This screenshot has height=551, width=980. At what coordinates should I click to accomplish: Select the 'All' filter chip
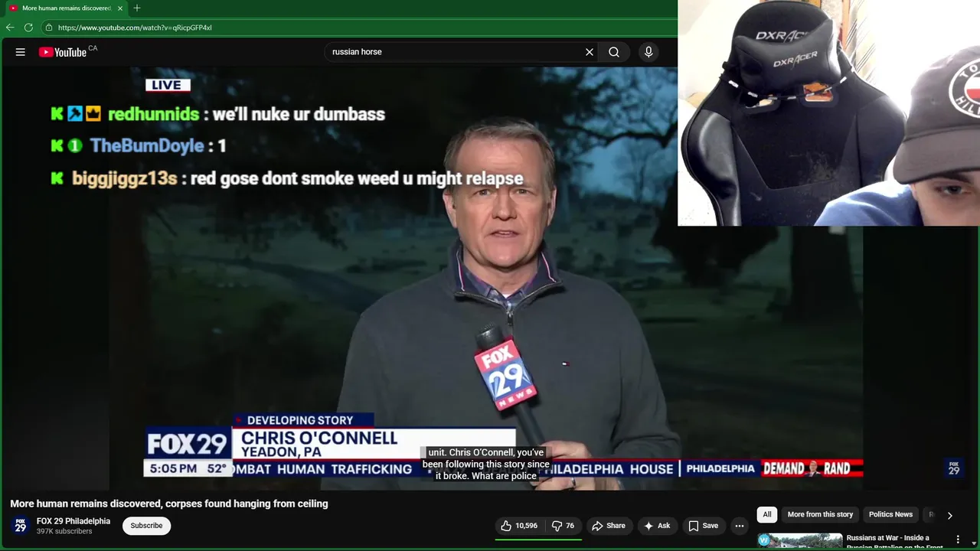(x=767, y=514)
